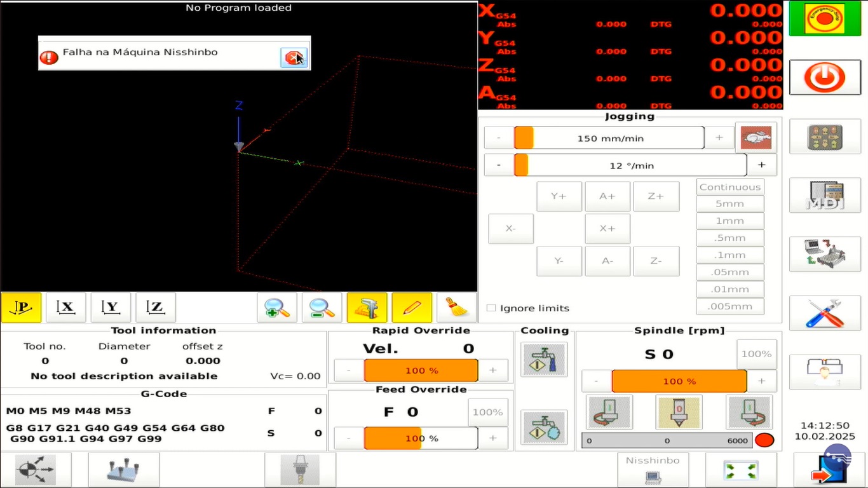Open MDI mode
This screenshot has width=868, height=488.
coord(825,196)
